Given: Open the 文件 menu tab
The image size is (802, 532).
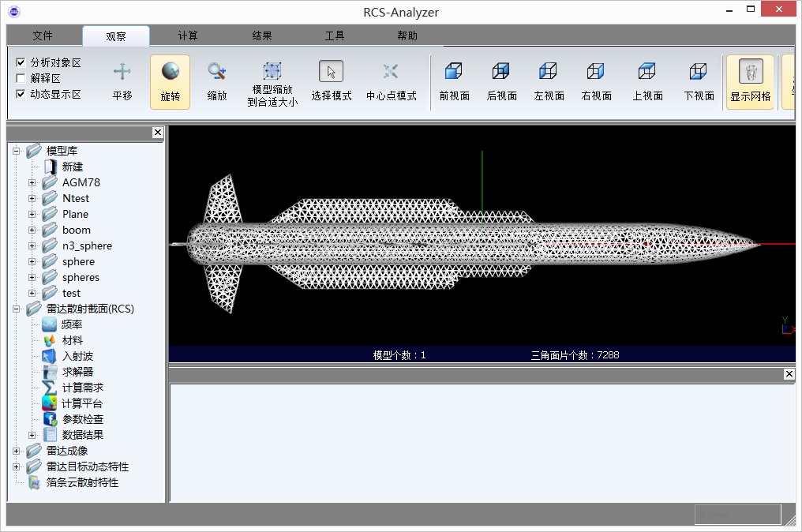Looking at the screenshot, I should click(x=43, y=36).
